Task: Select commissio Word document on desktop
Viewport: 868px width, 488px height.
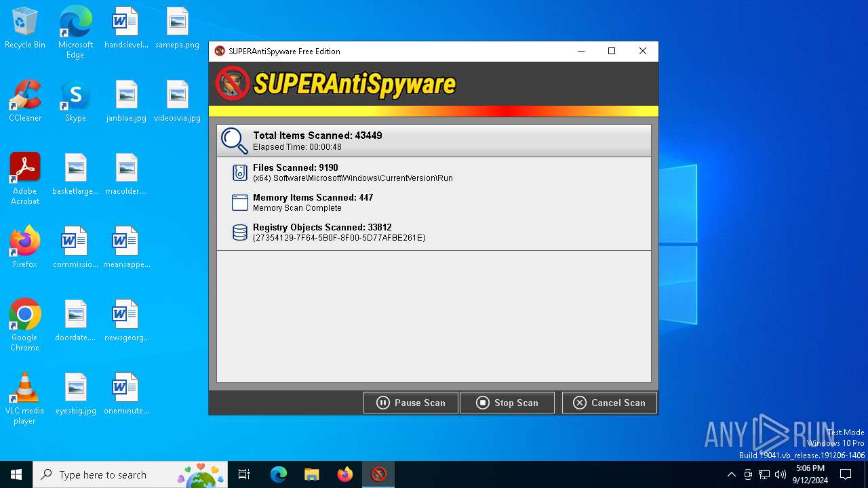Action: [x=75, y=248]
